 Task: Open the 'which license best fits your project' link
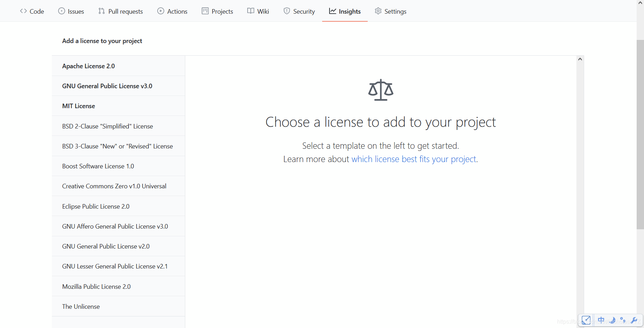point(414,159)
